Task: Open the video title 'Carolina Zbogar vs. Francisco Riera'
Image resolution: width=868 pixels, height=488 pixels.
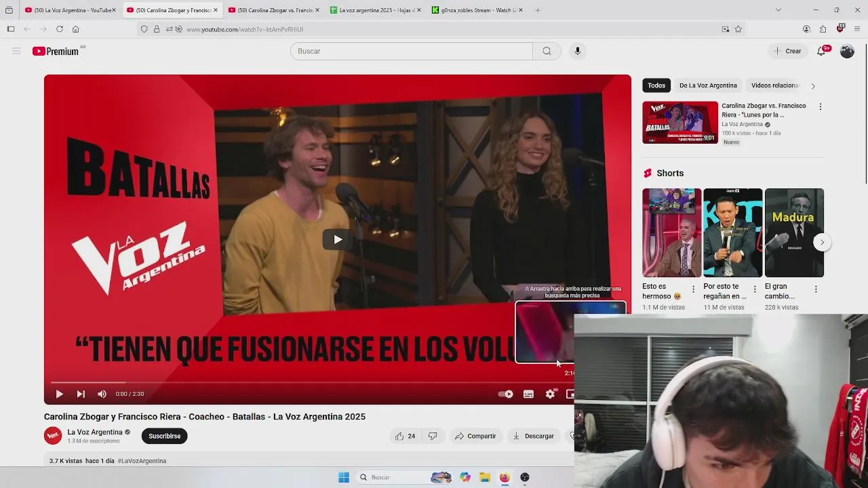Action: [764, 110]
